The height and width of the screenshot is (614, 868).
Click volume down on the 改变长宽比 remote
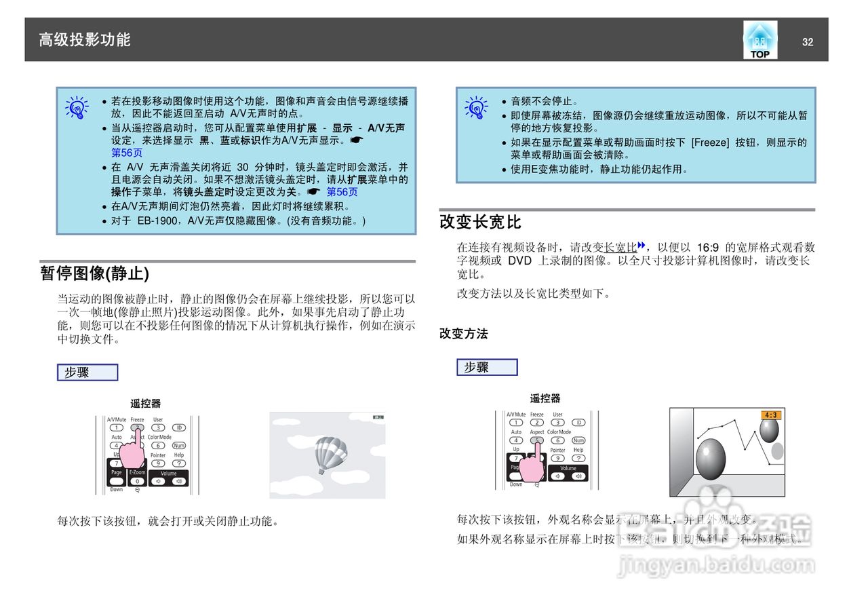(x=558, y=476)
